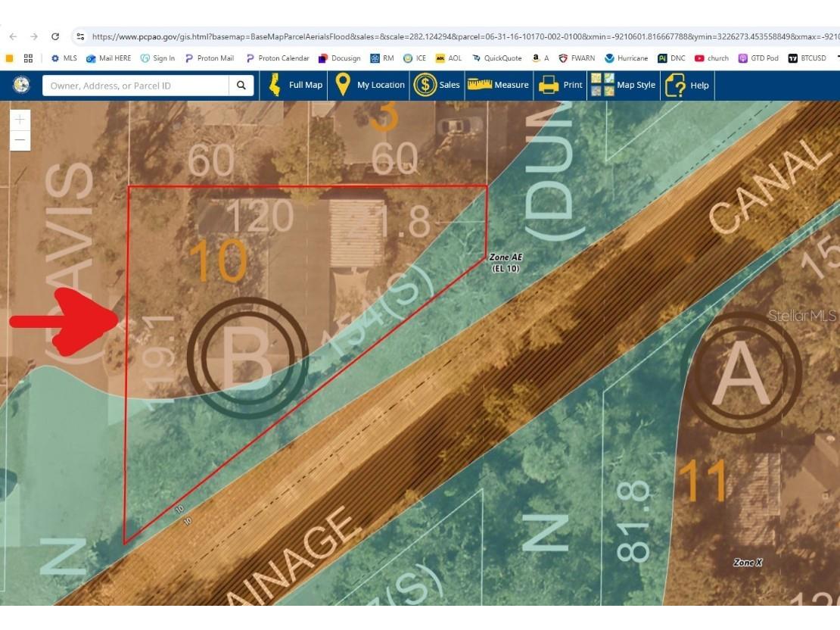Open the QuickQuote bookmark

click(496, 58)
